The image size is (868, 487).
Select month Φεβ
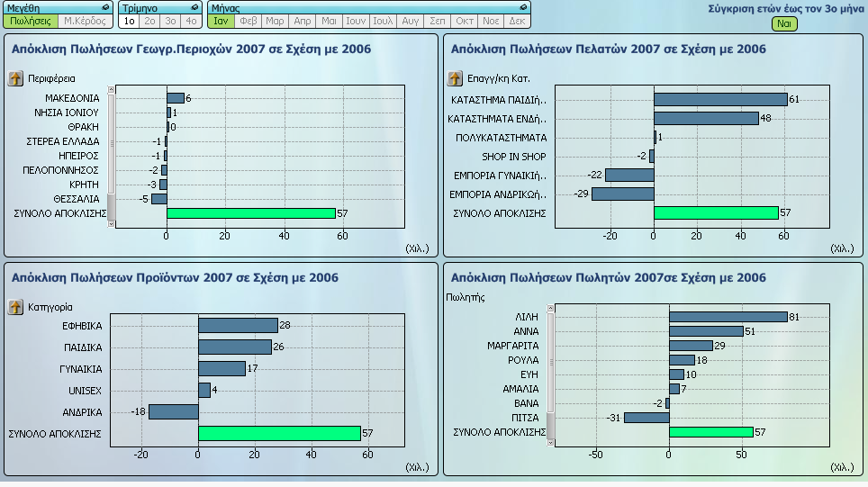(x=248, y=21)
